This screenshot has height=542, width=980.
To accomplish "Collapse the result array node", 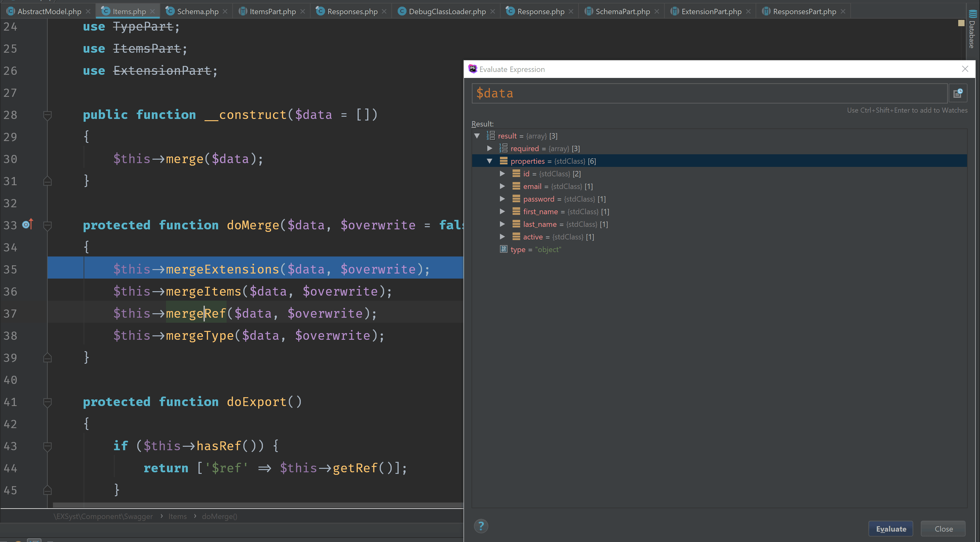I will point(477,136).
